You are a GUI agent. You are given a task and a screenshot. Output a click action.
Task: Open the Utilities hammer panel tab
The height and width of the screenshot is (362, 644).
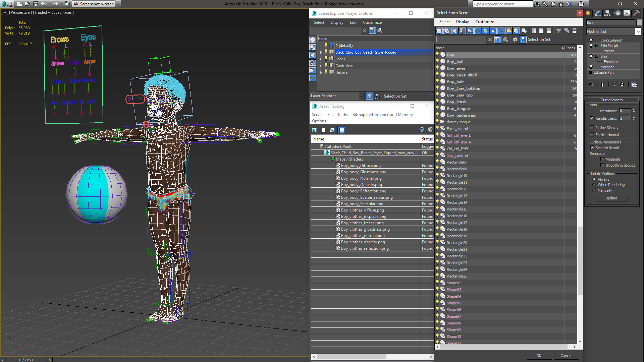[x=636, y=13]
